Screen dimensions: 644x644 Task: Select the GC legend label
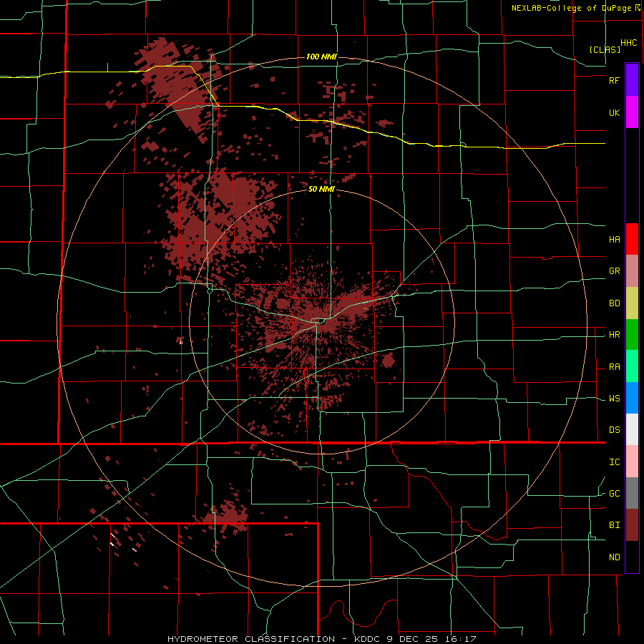614,493
